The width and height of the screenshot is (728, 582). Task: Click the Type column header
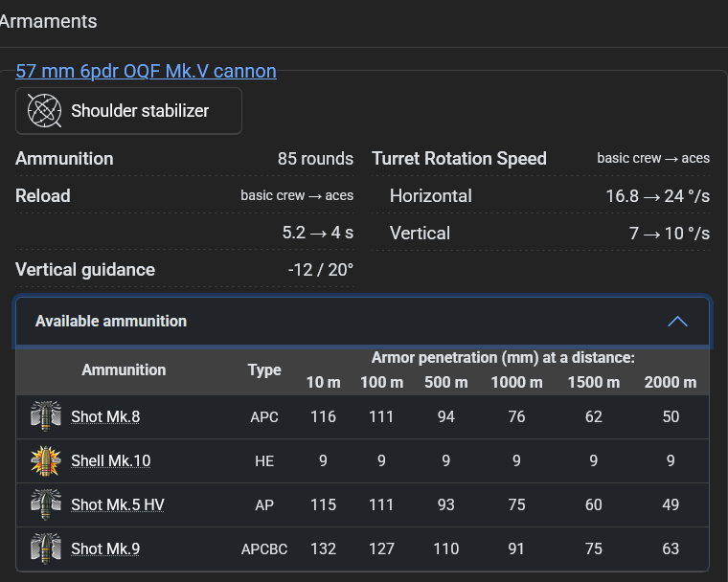click(x=264, y=369)
